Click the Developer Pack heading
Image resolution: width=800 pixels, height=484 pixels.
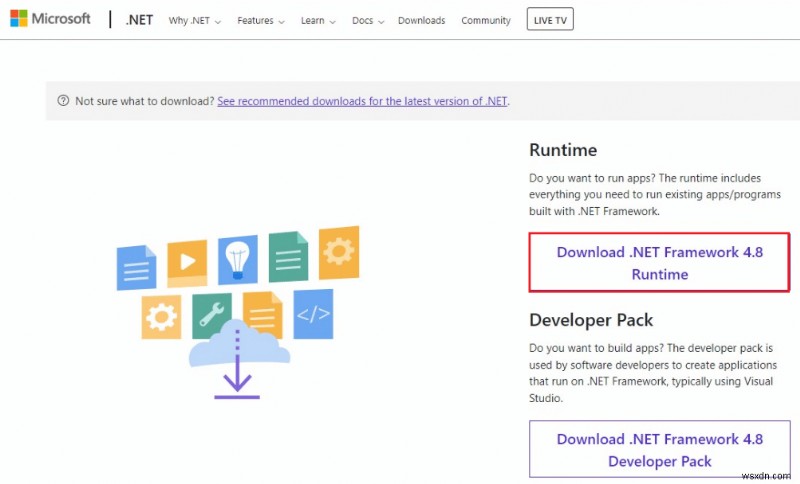point(591,320)
